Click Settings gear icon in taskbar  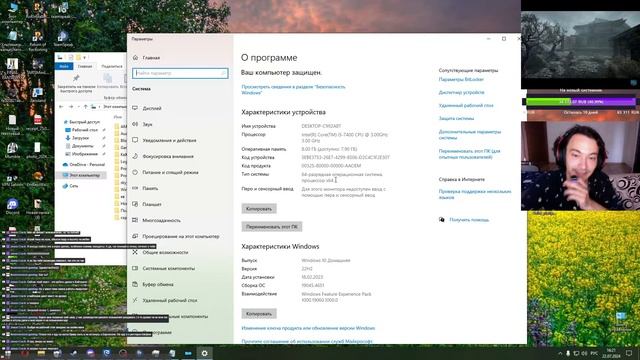(204, 353)
